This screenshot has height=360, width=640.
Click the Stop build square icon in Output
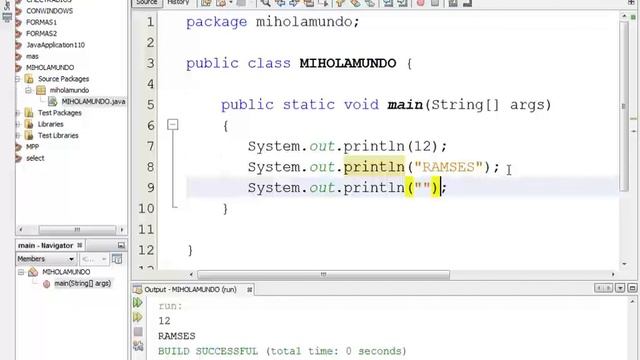(138, 331)
